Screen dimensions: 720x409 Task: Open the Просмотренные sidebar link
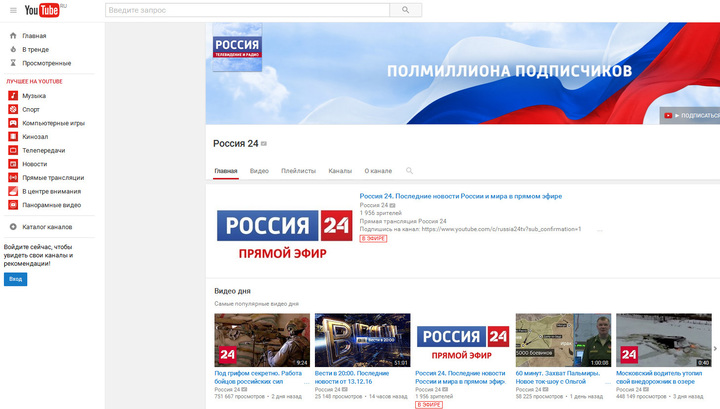coord(47,63)
